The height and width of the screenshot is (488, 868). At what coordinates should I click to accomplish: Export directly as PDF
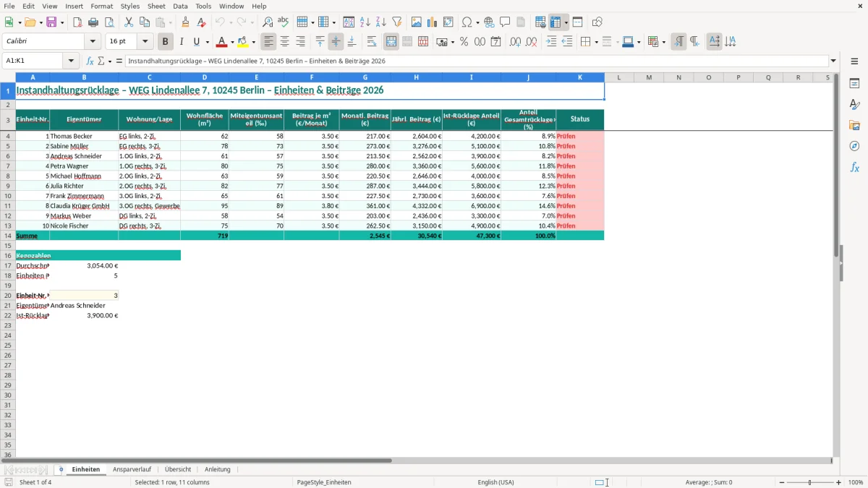pos(77,22)
